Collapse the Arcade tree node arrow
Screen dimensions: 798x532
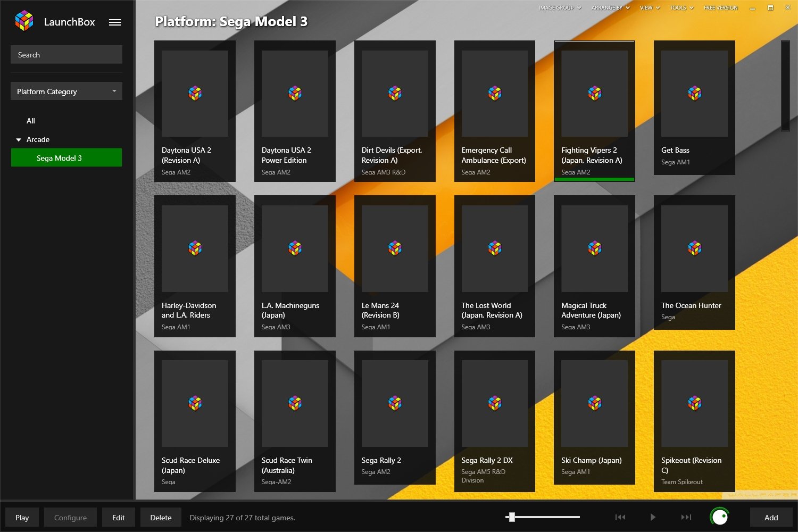19,140
